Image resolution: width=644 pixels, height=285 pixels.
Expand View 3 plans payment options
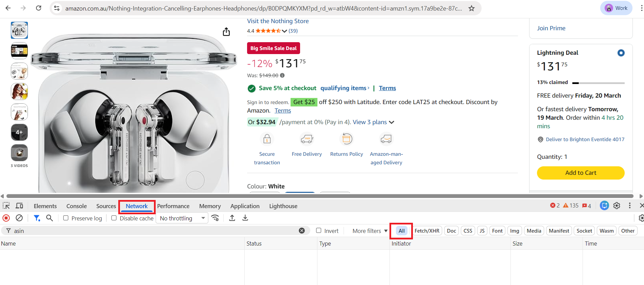(373, 122)
